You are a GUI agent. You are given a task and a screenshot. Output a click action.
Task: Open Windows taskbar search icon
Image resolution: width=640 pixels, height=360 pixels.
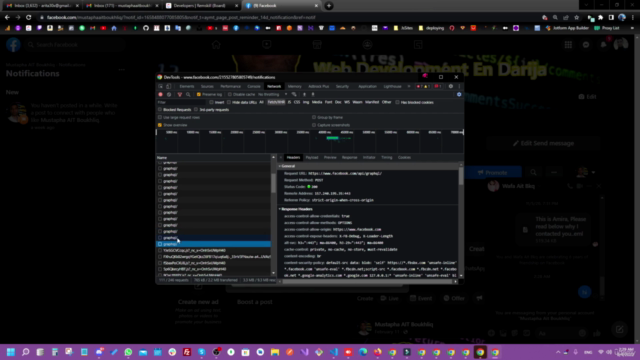click(x=26, y=352)
